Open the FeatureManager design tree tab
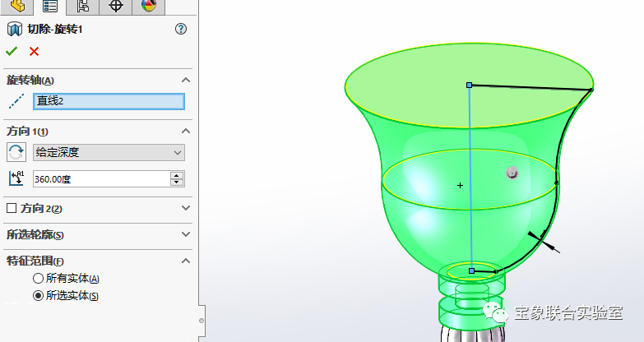 17,6
